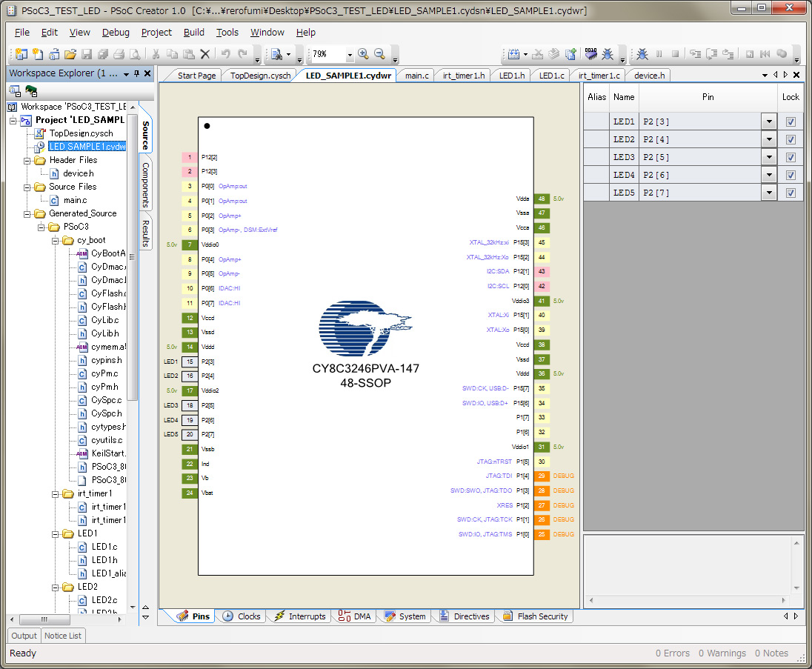Click pin 15 box labeled LED1
Image resolution: width=812 pixels, height=669 pixels.
click(x=190, y=362)
